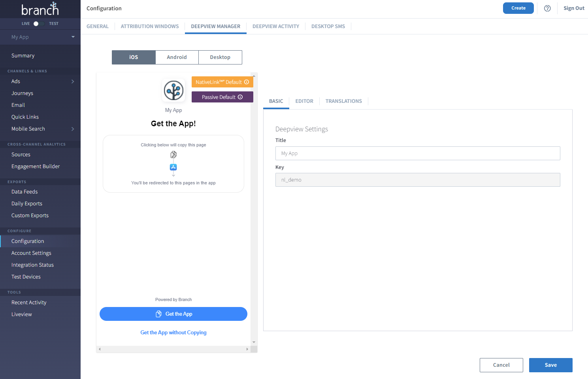Expand the Mobile Search submenu chevron

click(73, 129)
